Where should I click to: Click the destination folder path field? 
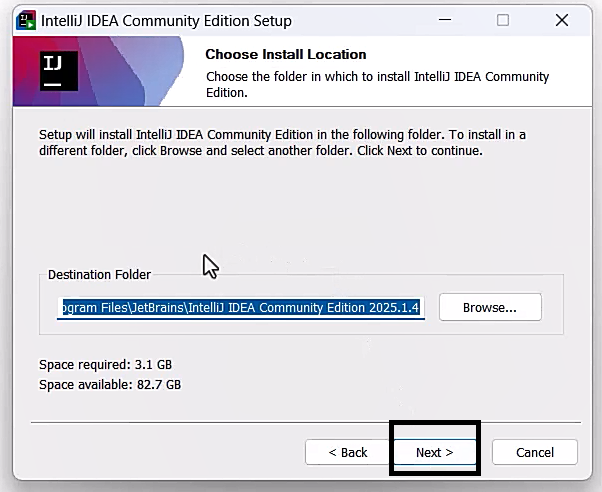(241, 308)
